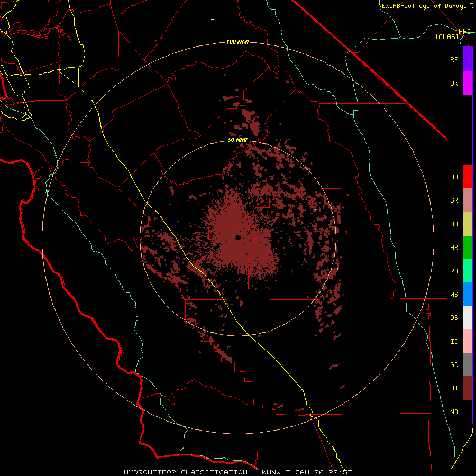Screen dimensions: 476x476
Task: Click the light pink IC swatch
Action: click(467, 341)
